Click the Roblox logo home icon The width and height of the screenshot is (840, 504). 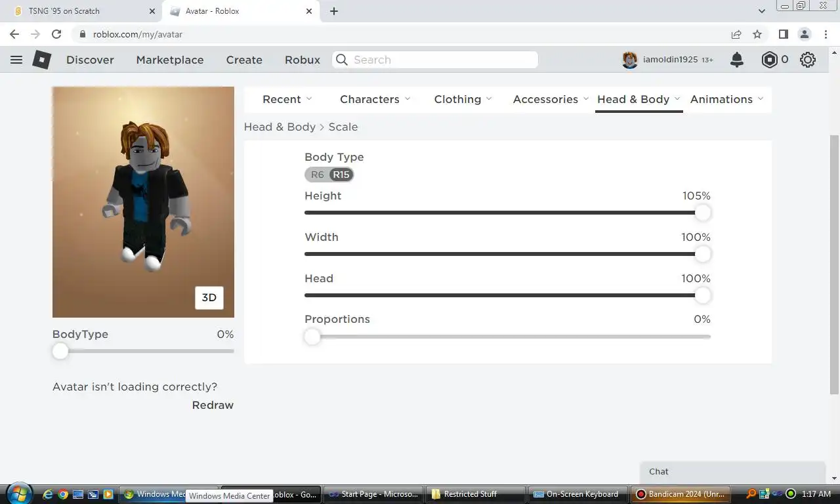(42, 60)
